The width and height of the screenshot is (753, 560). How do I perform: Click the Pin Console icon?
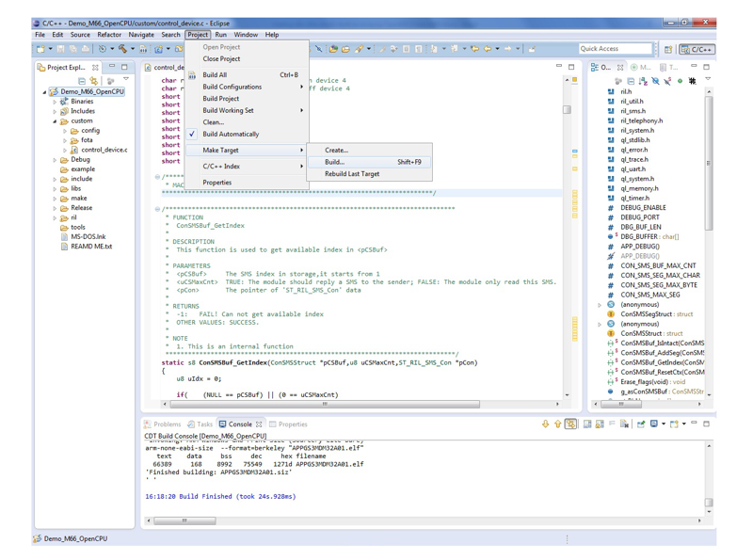641,424
